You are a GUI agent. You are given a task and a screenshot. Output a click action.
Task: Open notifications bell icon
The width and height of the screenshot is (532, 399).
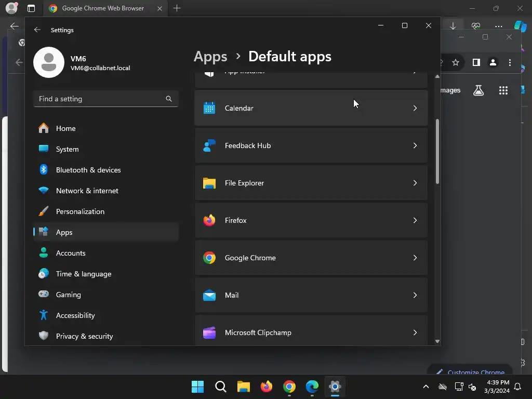(517, 387)
